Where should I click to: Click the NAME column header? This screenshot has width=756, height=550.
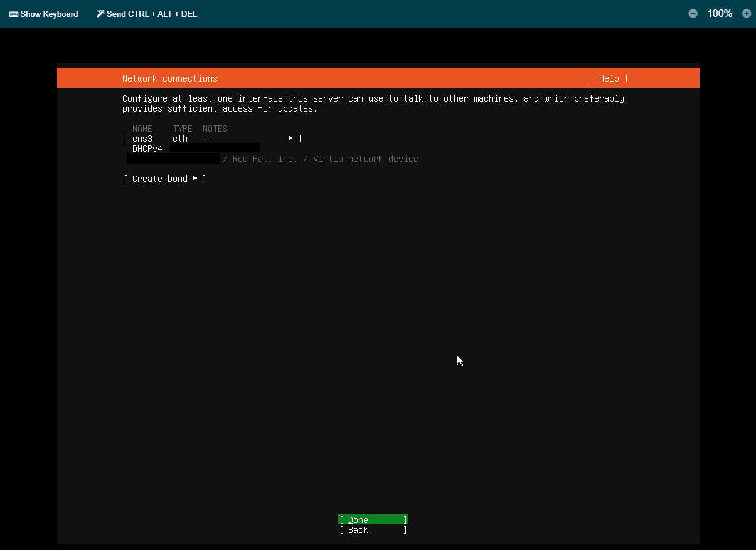pos(142,129)
